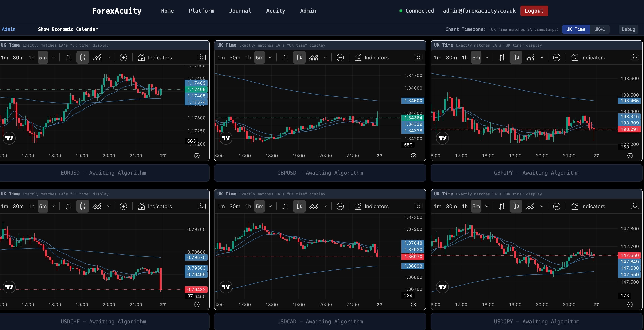The width and height of the screenshot is (644, 330).
Task: Switch chart timezone to UK+1
Action: (600, 29)
